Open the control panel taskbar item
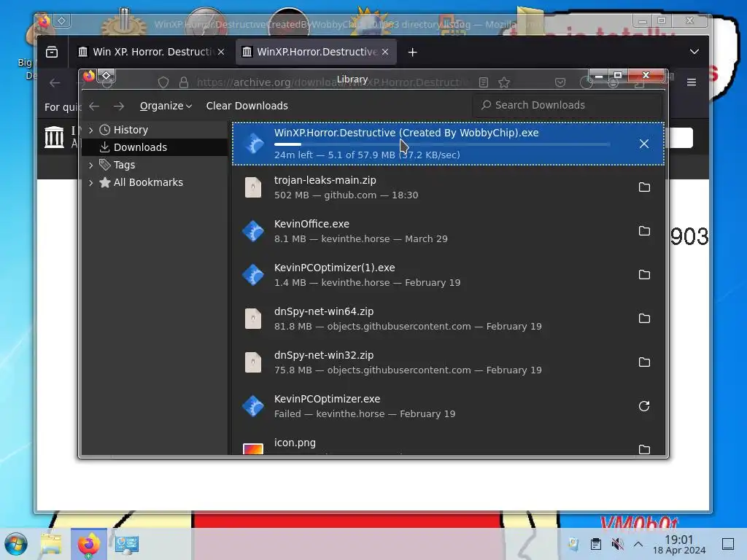The image size is (747, 560). [x=127, y=544]
